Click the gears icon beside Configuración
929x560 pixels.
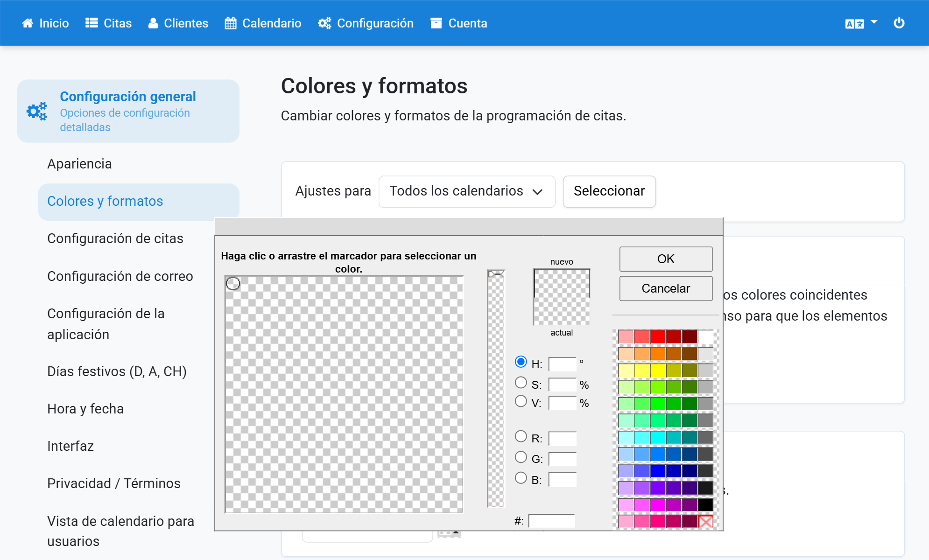324,23
